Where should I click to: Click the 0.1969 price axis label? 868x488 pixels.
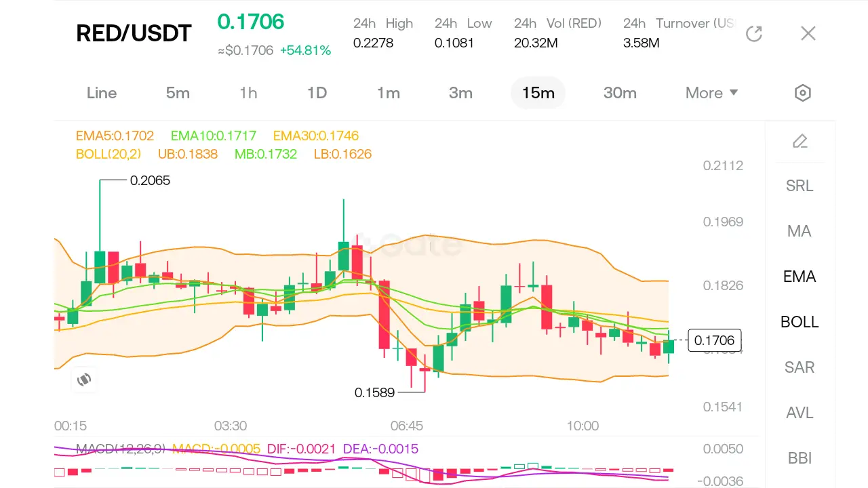723,222
